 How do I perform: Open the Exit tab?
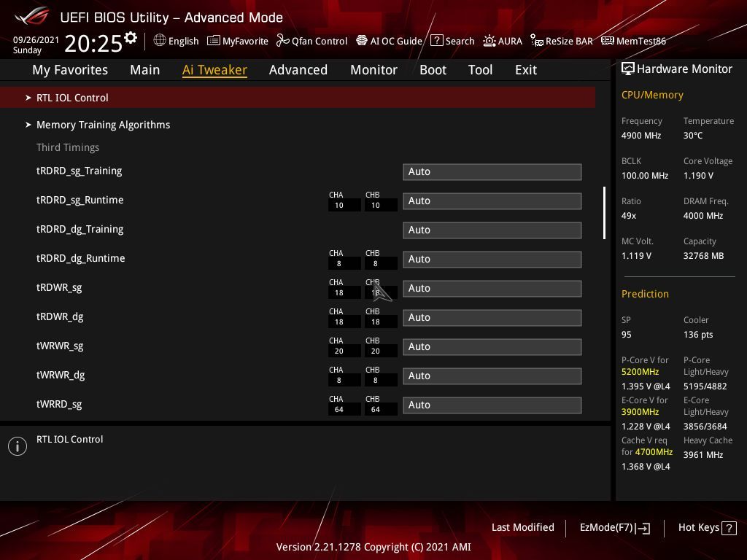click(526, 70)
